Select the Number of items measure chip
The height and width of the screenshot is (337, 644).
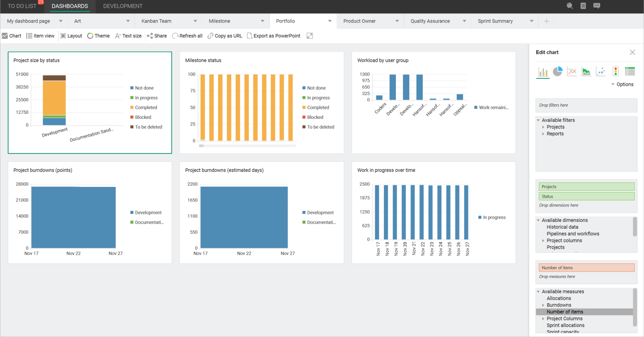coord(586,267)
